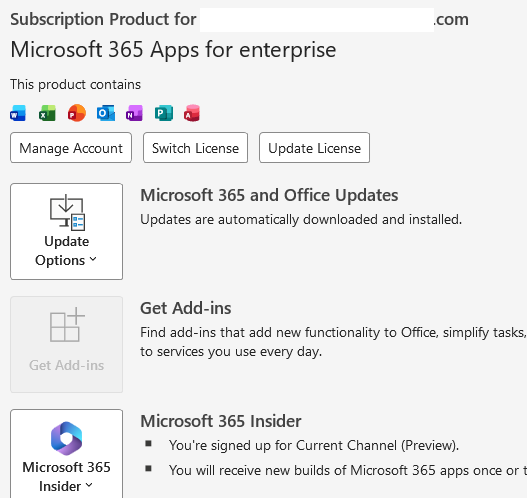This screenshot has height=498, width=532.
Task: Click the Outlook app icon
Action: 106,113
